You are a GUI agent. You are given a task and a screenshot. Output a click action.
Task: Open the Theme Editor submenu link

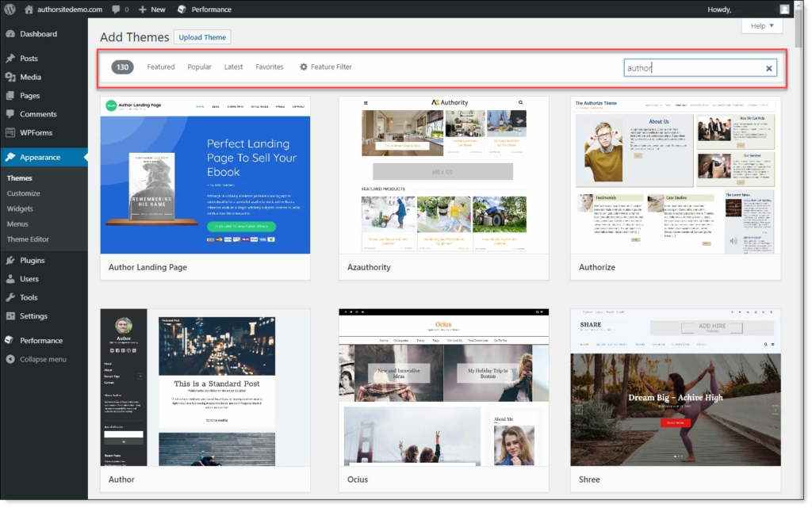pos(28,239)
